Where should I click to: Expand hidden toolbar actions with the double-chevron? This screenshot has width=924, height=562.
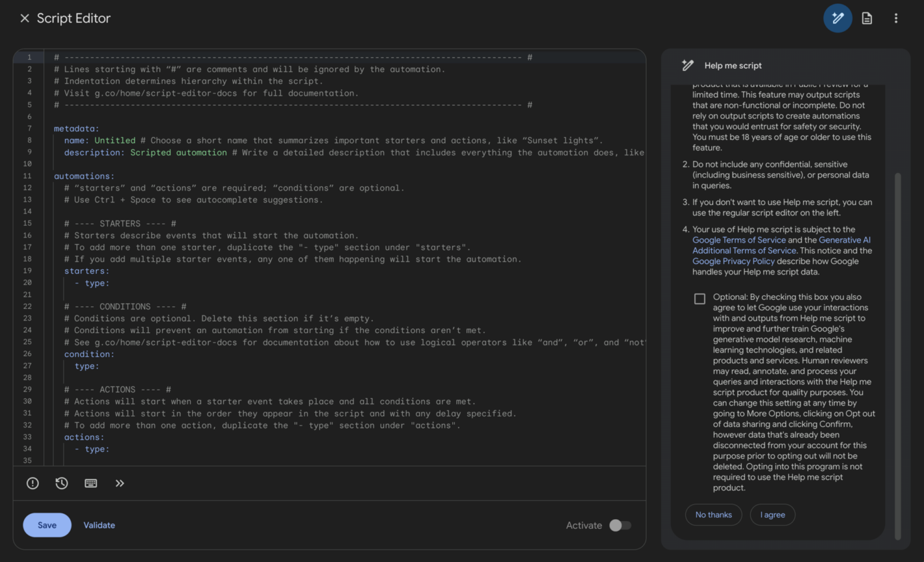tap(120, 483)
